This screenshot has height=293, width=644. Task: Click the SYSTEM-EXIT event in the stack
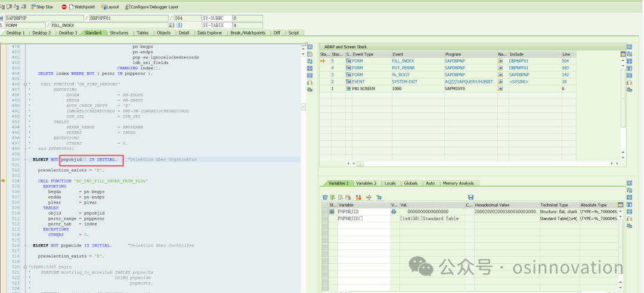[x=404, y=82]
